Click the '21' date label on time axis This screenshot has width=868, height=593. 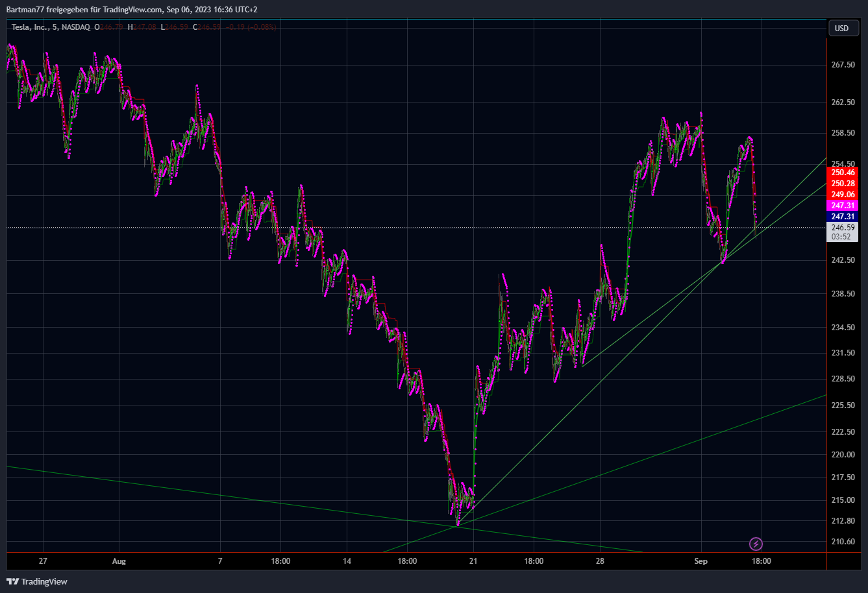point(473,561)
